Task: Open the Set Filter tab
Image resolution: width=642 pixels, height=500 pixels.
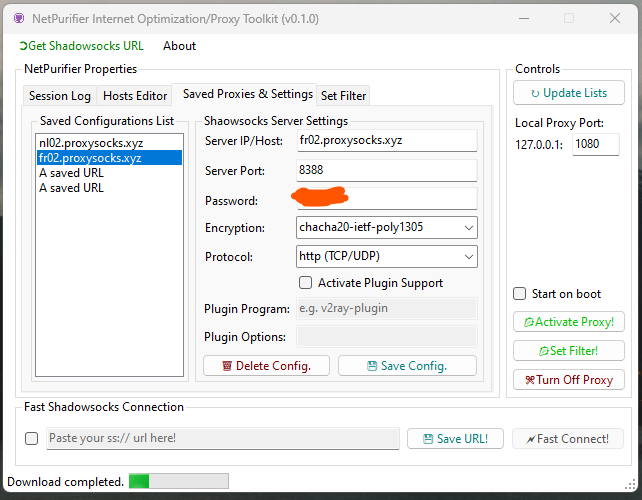Action: click(x=343, y=96)
